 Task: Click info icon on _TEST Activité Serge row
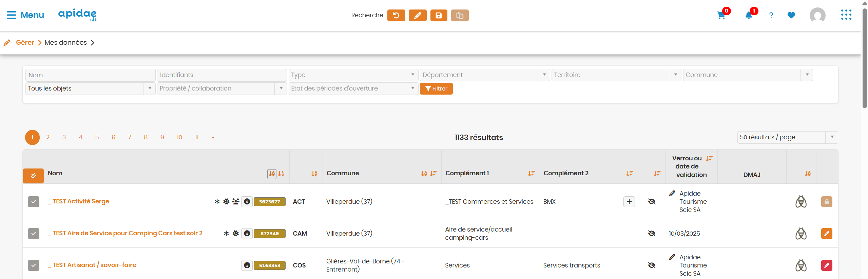click(x=247, y=202)
